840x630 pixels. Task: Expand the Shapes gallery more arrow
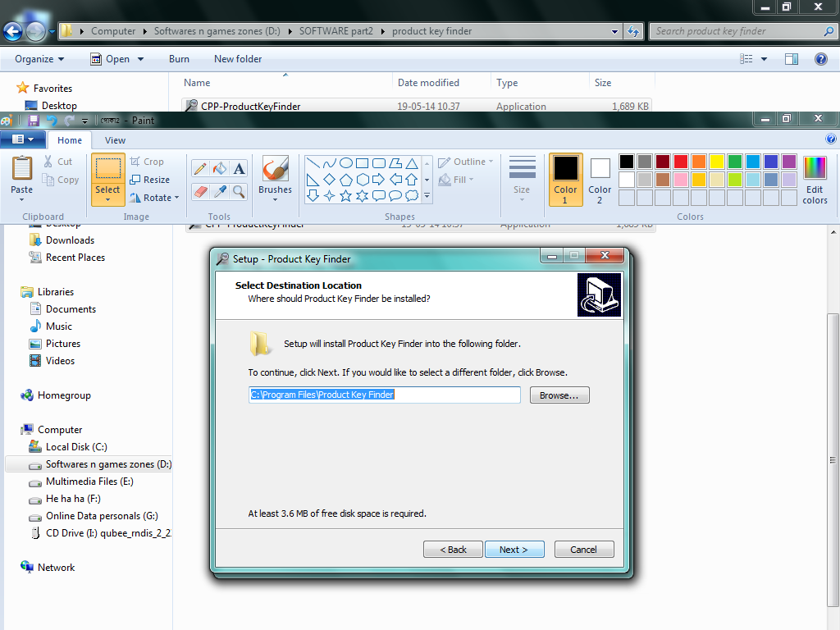(x=427, y=196)
